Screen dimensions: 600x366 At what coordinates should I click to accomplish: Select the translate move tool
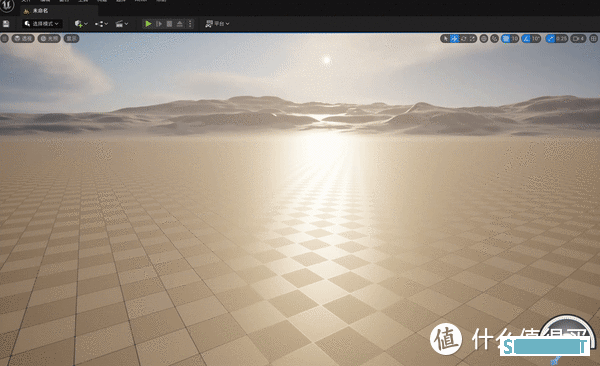pos(454,38)
